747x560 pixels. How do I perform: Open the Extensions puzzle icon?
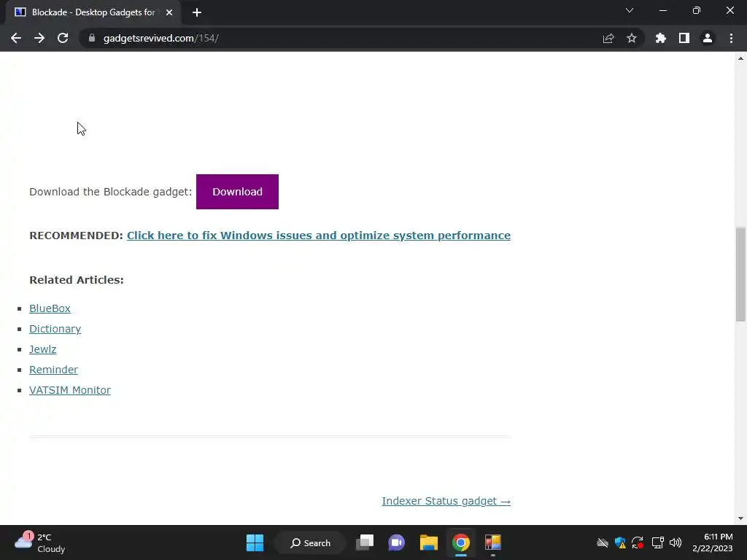pyautogui.click(x=661, y=38)
